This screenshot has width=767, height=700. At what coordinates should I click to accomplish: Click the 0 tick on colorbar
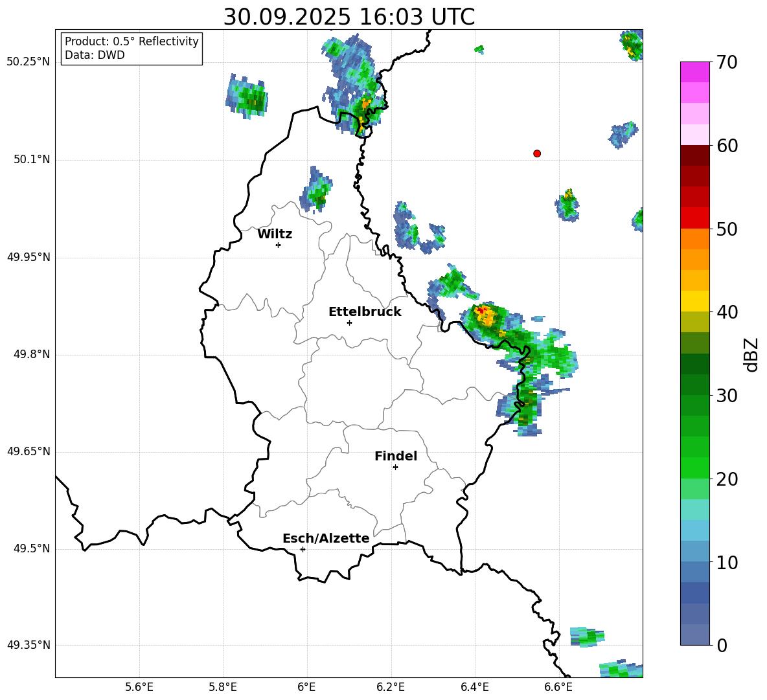click(x=722, y=646)
